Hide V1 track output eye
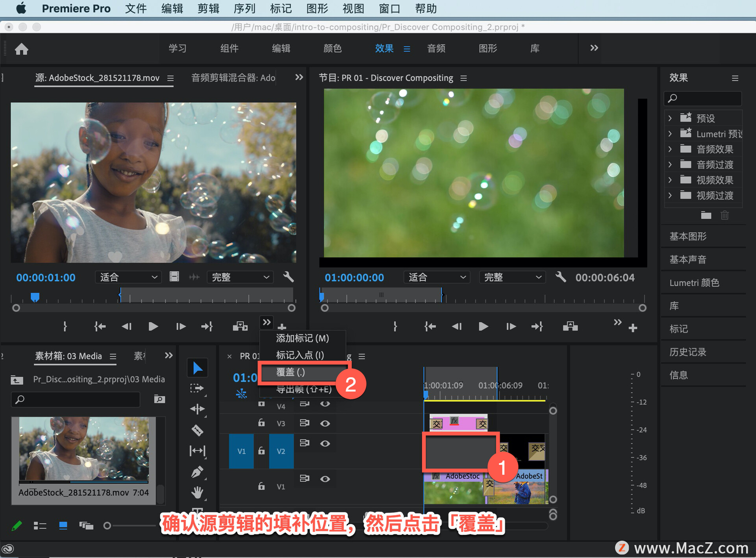The image size is (756, 558). click(x=325, y=479)
